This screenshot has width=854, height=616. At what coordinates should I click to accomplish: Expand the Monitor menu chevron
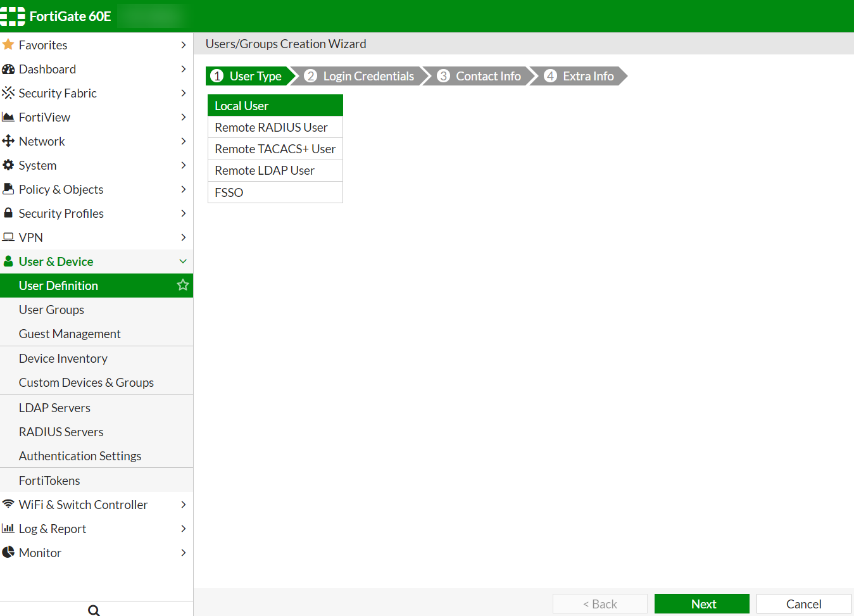184,553
